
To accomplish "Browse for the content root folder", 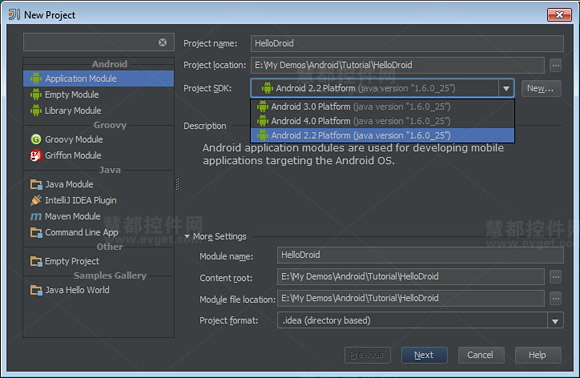I will 556,277.
